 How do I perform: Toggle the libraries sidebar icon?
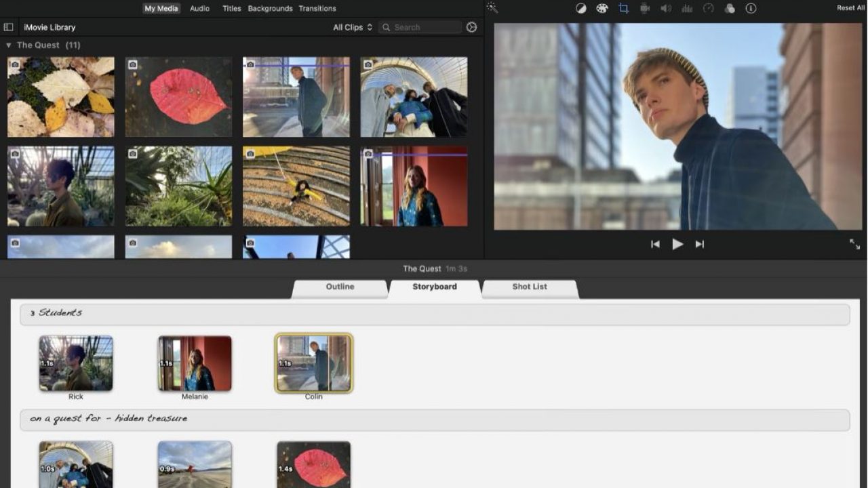point(8,27)
